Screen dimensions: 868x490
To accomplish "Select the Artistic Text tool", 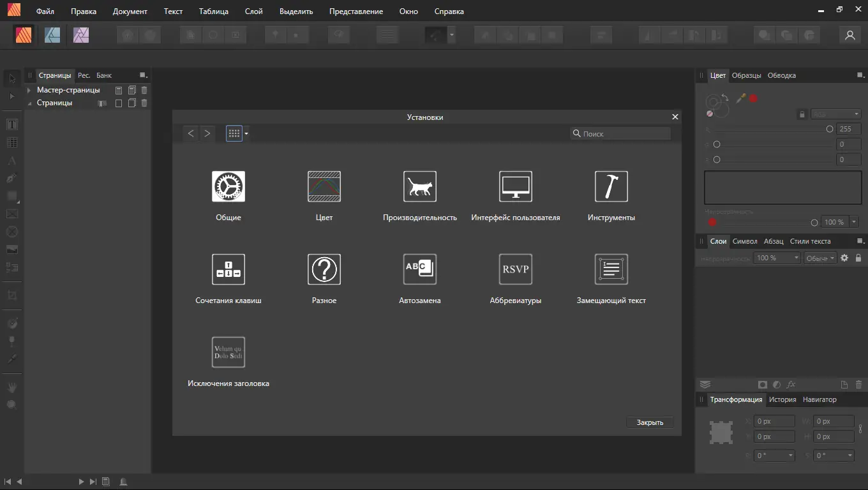I will point(12,160).
